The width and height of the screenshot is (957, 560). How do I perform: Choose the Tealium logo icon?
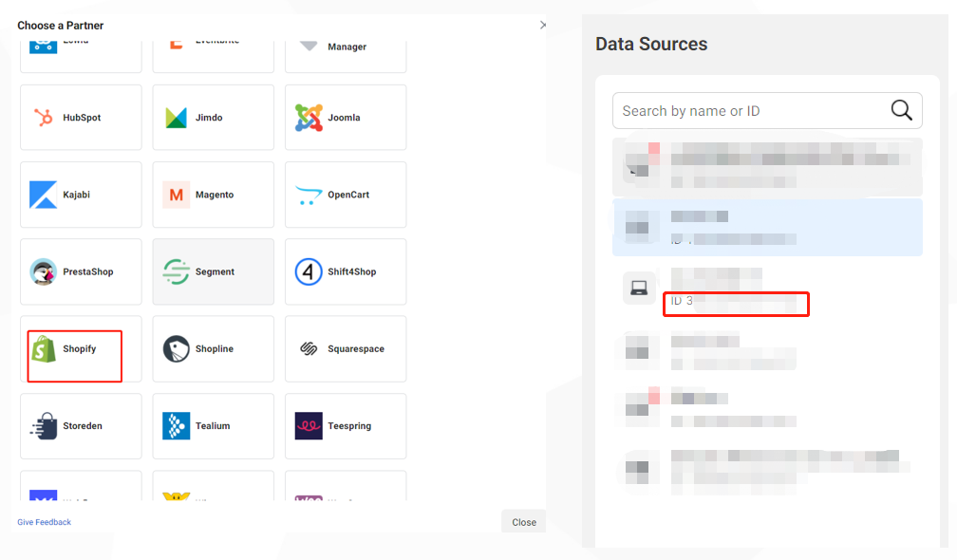click(176, 426)
